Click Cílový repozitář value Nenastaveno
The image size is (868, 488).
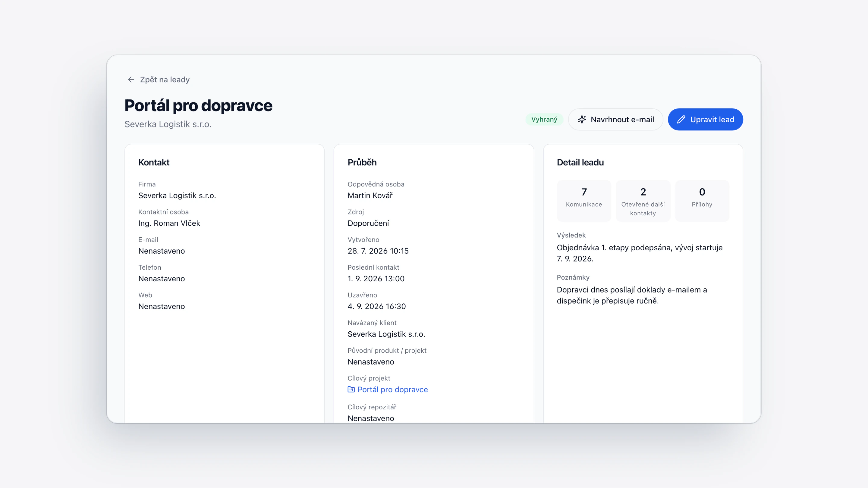click(x=371, y=418)
